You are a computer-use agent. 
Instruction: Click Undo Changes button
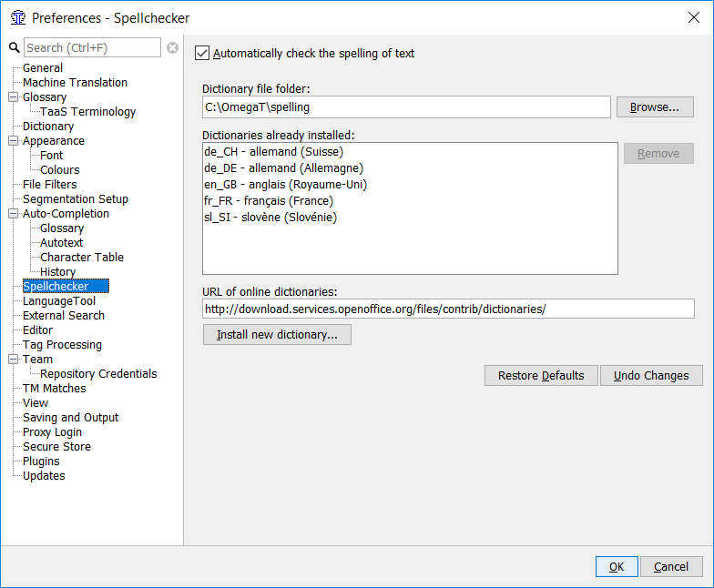[651, 375]
